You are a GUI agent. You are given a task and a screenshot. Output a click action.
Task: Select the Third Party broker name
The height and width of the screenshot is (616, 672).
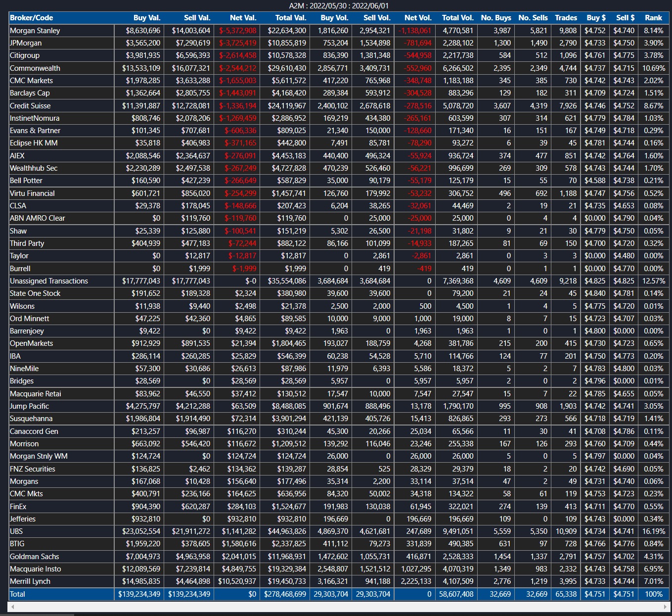click(x=27, y=243)
